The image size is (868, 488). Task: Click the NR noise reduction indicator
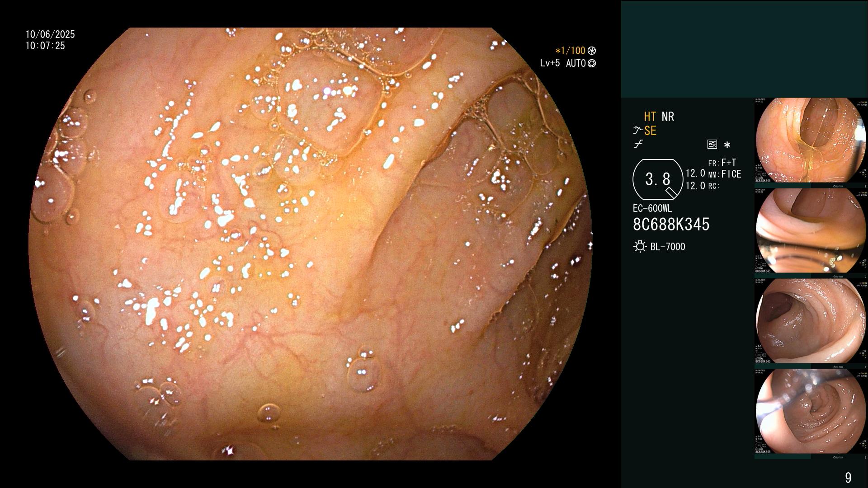tap(668, 117)
